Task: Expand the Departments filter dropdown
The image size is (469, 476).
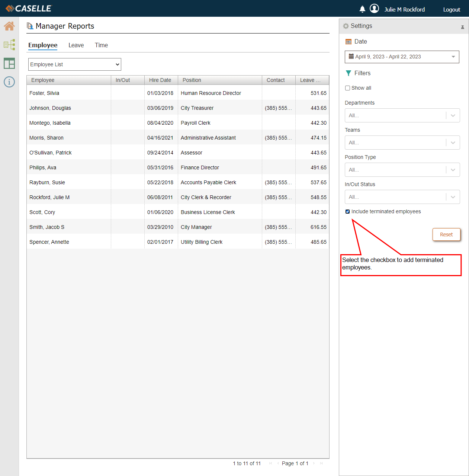Action: (402, 115)
